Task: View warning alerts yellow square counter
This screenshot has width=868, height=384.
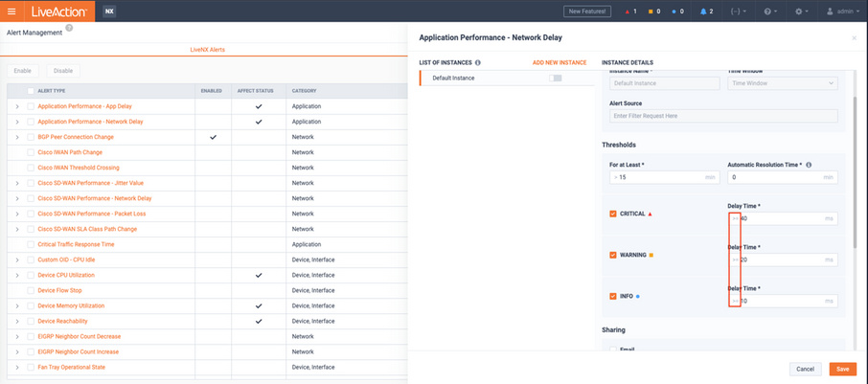Action: pos(654,11)
